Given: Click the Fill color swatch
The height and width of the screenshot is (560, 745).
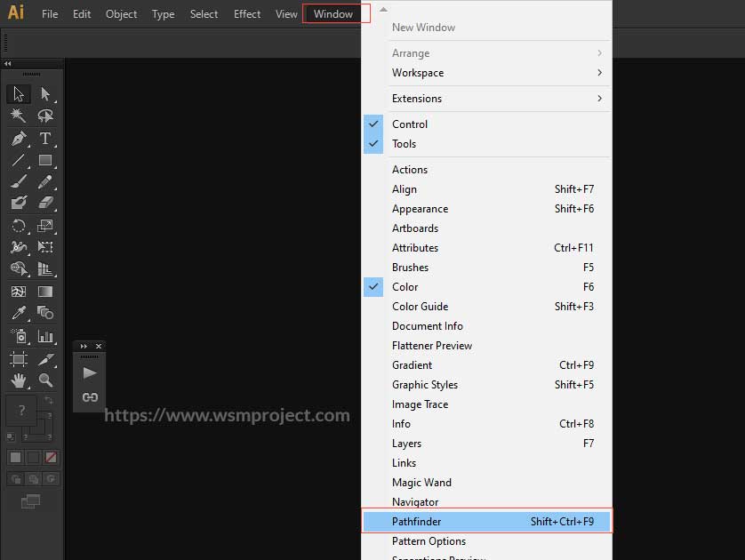Looking at the screenshot, I should [15, 457].
